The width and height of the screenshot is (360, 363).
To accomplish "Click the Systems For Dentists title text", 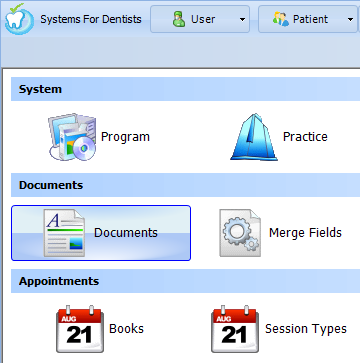I will pyautogui.click(x=91, y=19).
